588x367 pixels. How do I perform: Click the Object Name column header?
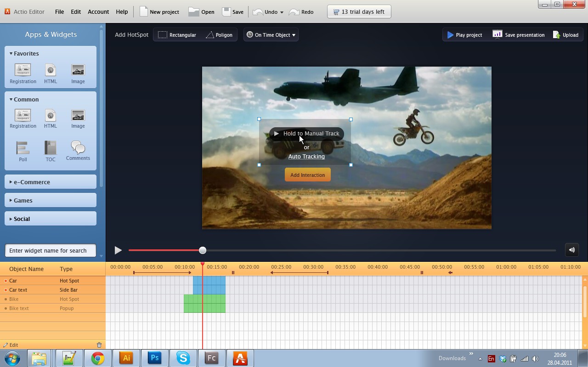pos(27,269)
